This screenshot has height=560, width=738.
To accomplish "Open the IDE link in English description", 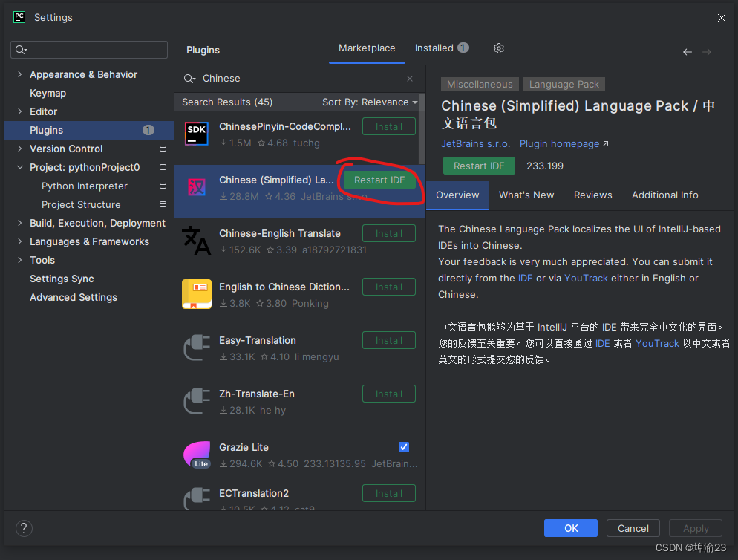I will click(x=525, y=278).
